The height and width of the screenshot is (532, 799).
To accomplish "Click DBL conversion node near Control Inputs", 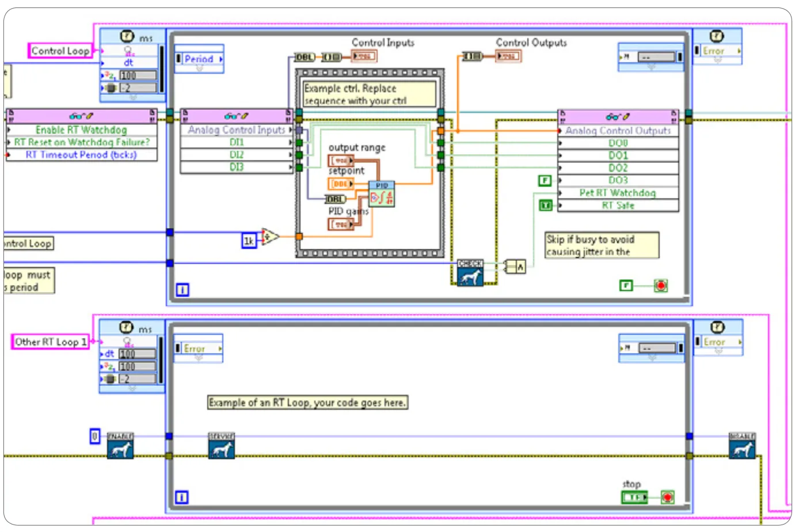I will click(304, 56).
